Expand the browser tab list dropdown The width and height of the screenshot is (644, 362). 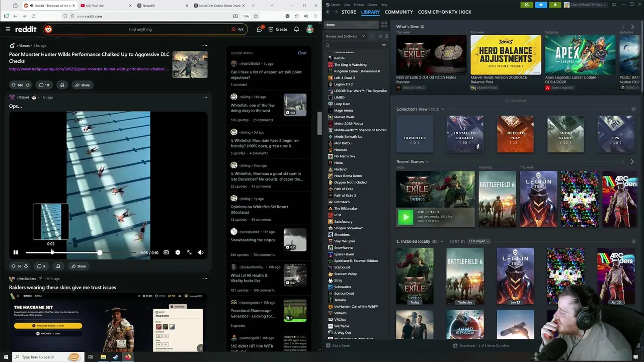coord(272,6)
